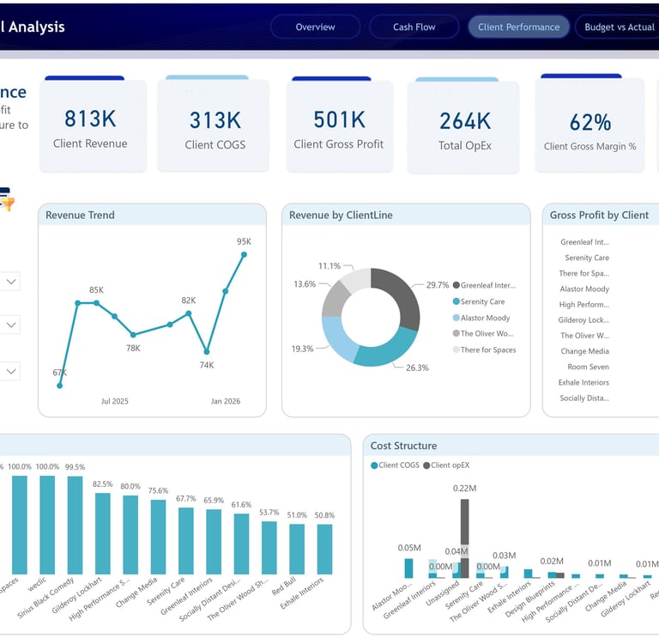Go to Budget vs Actual tab
The width and height of the screenshot is (659, 644).
[x=618, y=27]
